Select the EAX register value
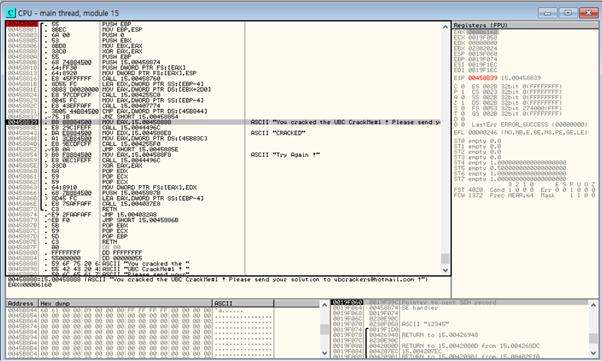The width and height of the screenshot is (602, 361). tap(483, 32)
